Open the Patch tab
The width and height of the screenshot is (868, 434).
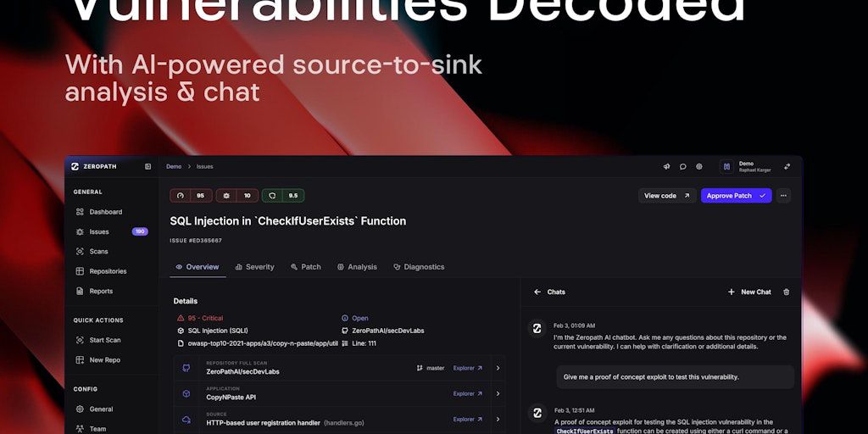click(x=305, y=267)
